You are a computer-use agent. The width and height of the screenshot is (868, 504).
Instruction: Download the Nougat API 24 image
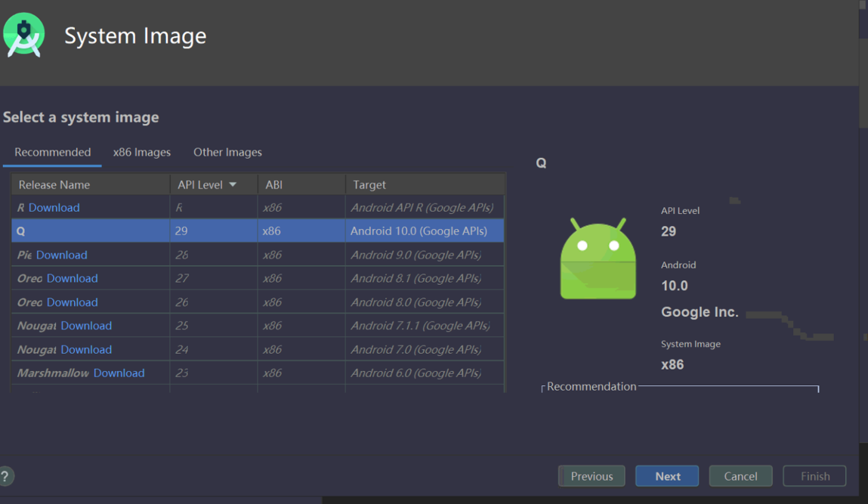[86, 350]
